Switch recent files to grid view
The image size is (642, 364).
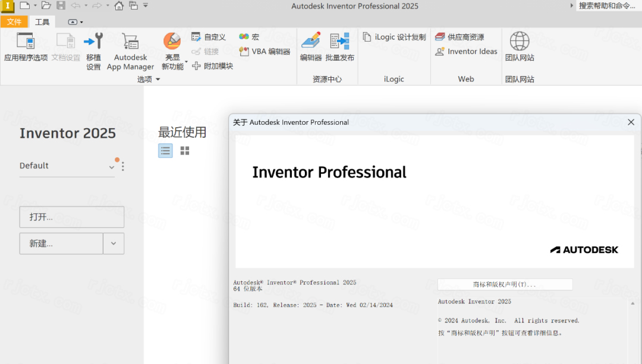(x=184, y=150)
